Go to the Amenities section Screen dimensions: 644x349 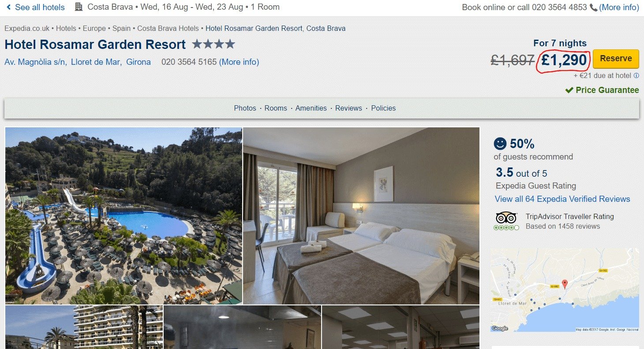(311, 108)
